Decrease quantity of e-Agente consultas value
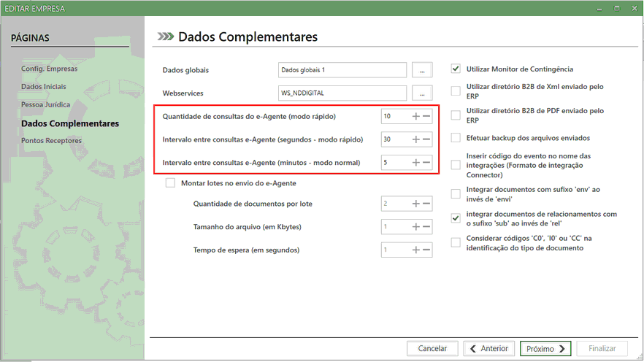Viewport: 644px width, 362px height. click(426, 116)
